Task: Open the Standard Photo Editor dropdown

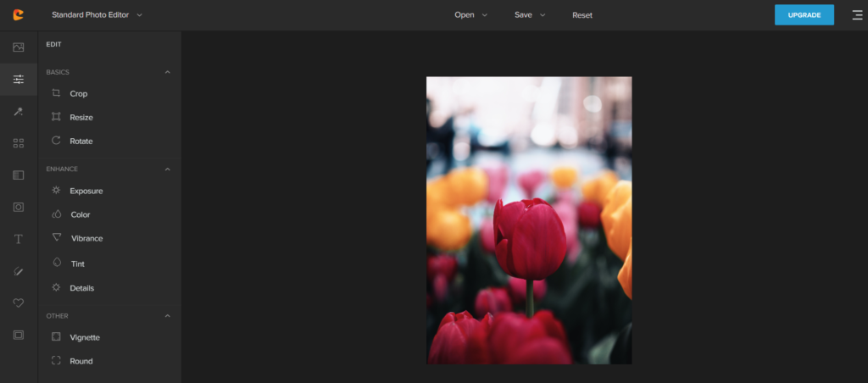Action: coord(97,15)
